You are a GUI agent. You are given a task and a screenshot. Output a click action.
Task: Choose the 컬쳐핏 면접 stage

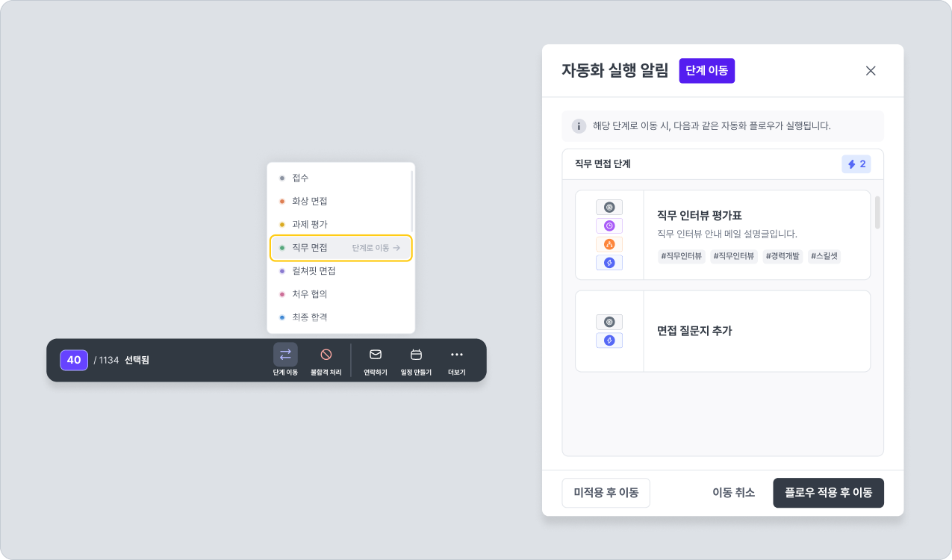pos(314,271)
